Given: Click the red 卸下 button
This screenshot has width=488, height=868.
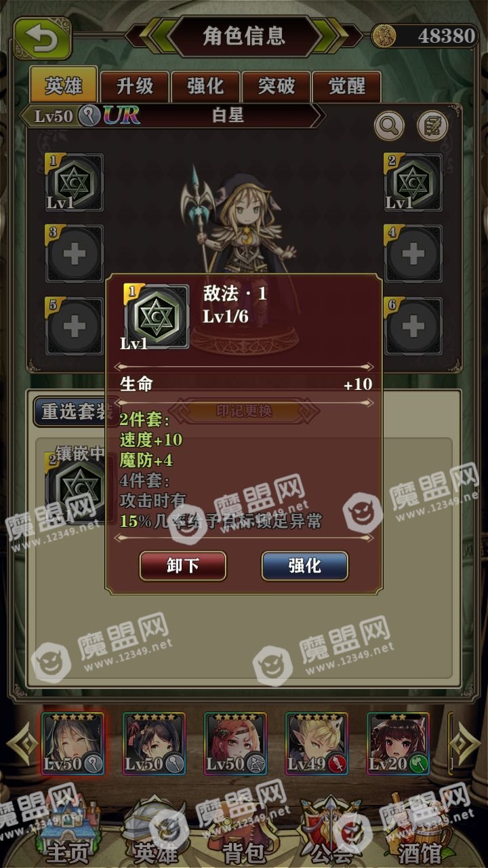Looking at the screenshot, I should [x=183, y=566].
